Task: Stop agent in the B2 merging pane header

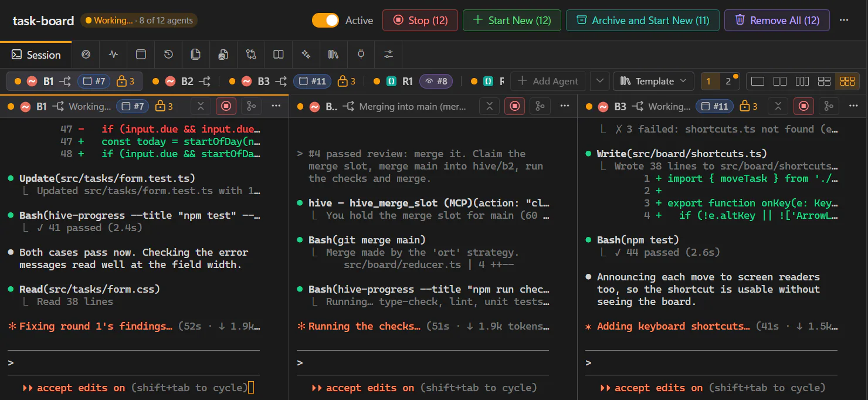Action: tap(514, 106)
